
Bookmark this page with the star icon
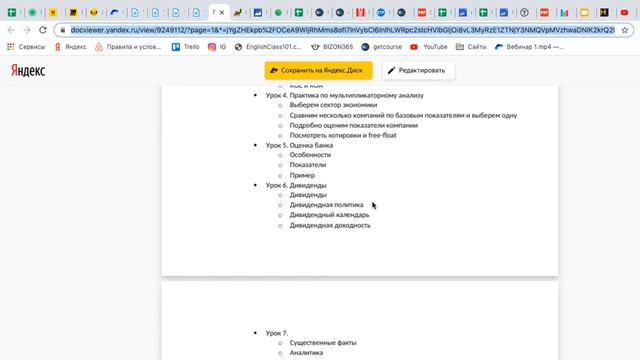624,30
